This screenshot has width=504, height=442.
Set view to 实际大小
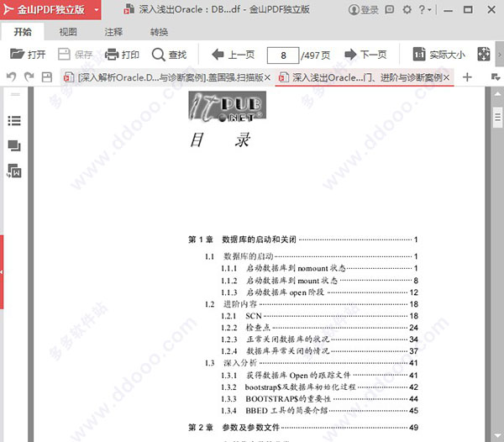click(x=439, y=55)
